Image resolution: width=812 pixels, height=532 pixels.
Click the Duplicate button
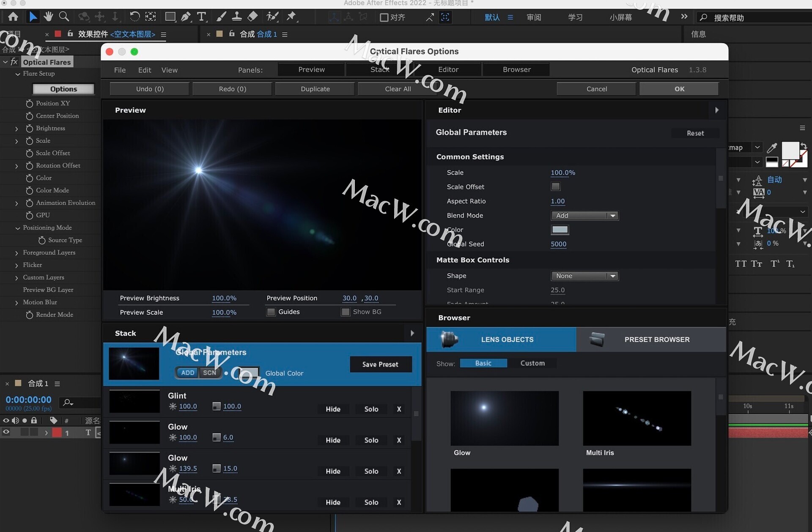click(x=315, y=89)
